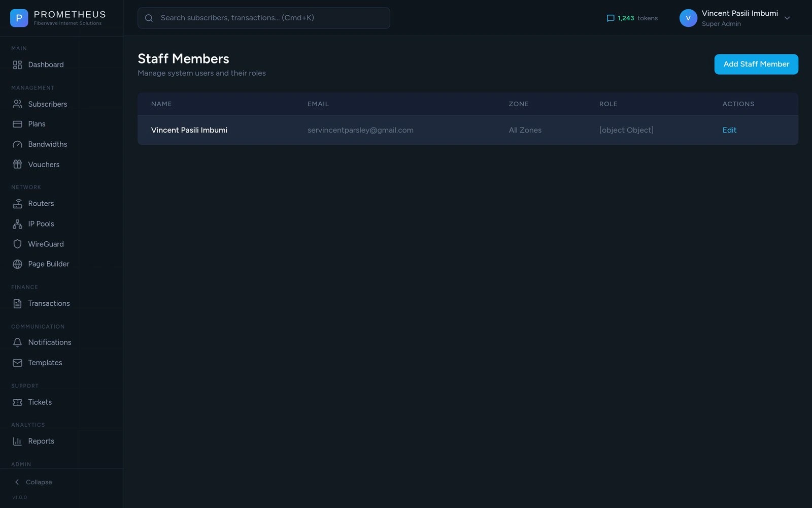Open the Templates section
Image resolution: width=812 pixels, height=508 pixels.
pyautogui.click(x=45, y=363)
